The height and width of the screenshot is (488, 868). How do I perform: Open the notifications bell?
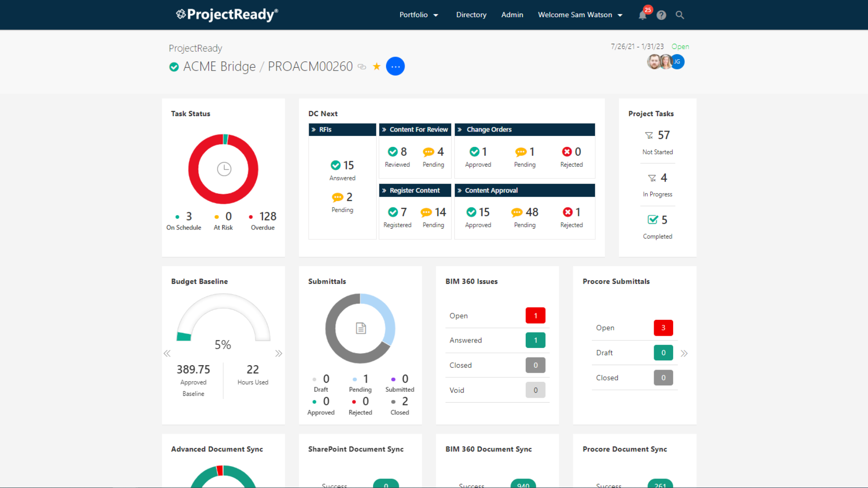642,15
